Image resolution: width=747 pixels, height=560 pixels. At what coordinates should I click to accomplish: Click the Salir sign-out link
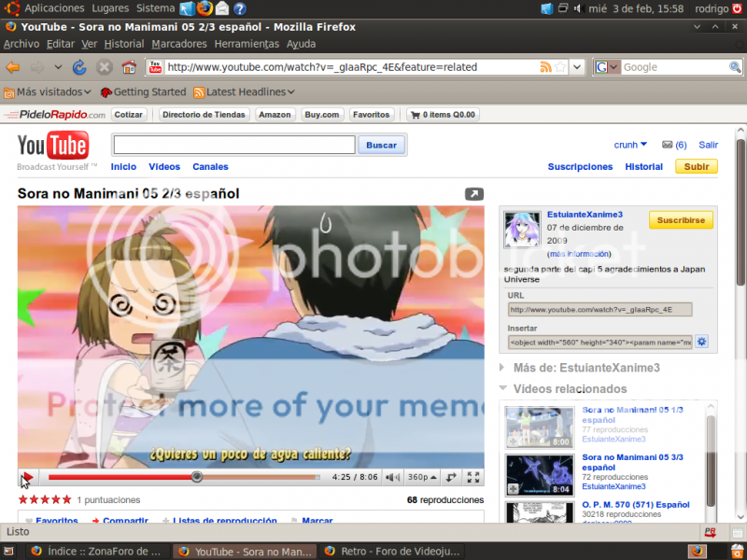[x=708, y=145]
